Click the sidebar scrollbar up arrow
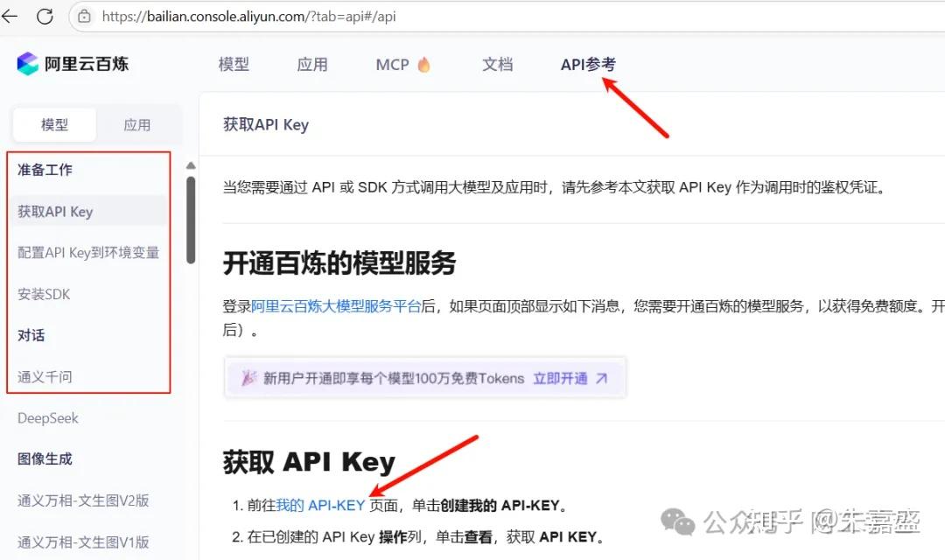The height and width of the screenshot is (560, 945). (x=191, y=165)
